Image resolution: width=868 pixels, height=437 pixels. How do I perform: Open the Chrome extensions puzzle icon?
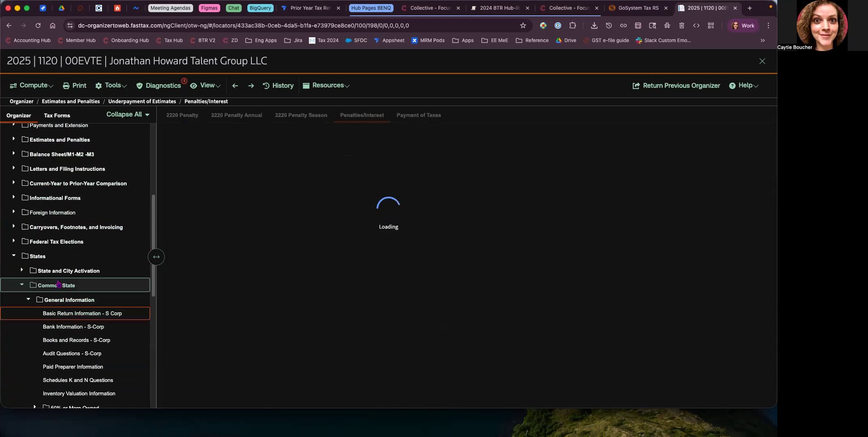(572, 26)
